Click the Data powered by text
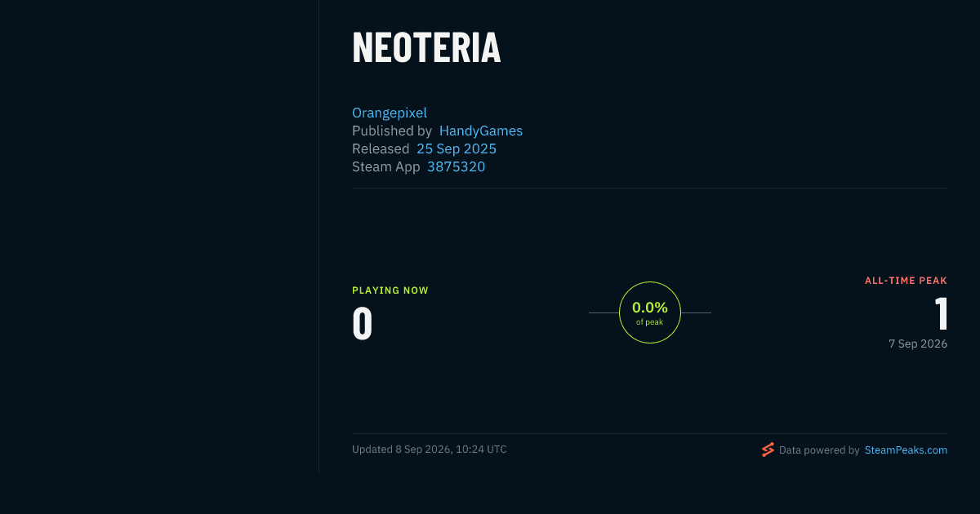This screenshot has height=514, width=980. tap(819, 450)
